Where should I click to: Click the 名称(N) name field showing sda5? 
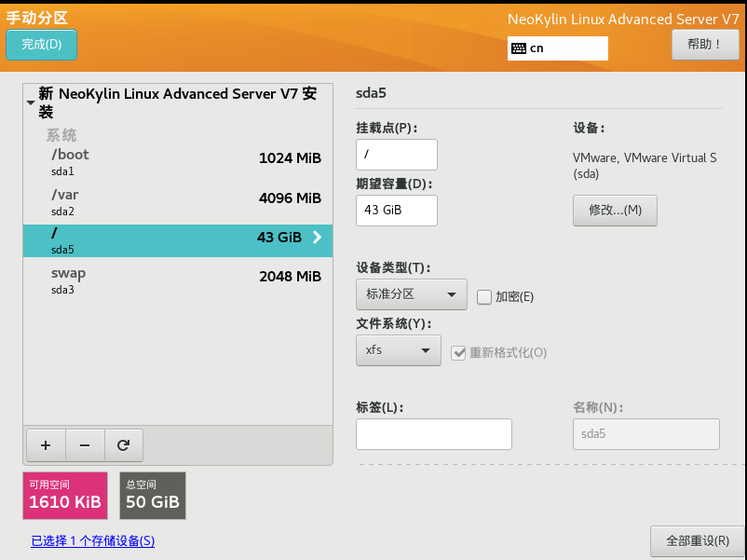646,434
